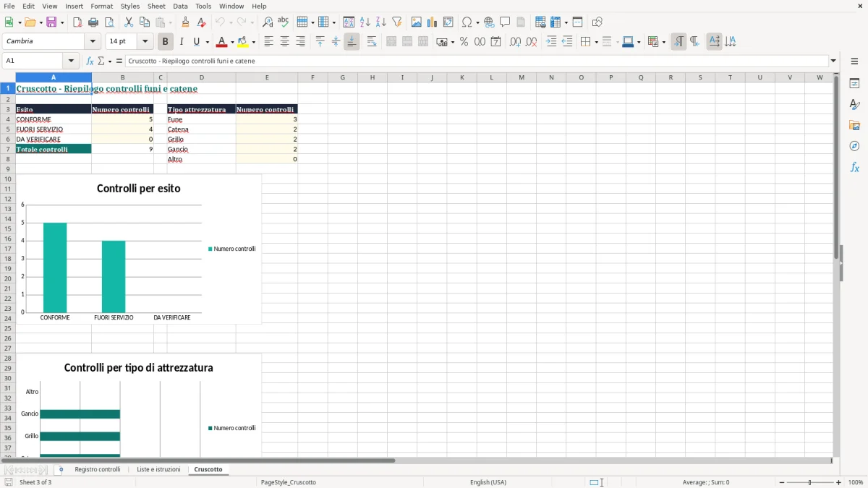The height and width of the screenshot is (488, 868).
Task: Click the Add Decimal Place icon
Action: tap(515, 42)
